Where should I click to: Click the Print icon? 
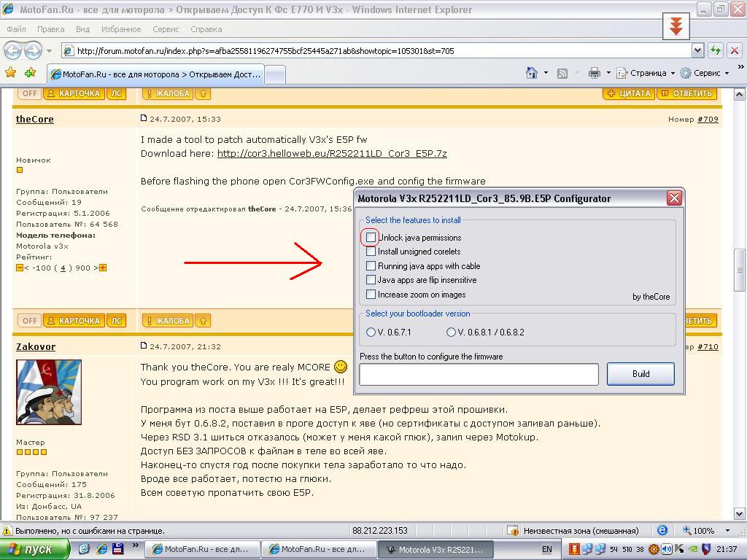(x=594, y=73)
